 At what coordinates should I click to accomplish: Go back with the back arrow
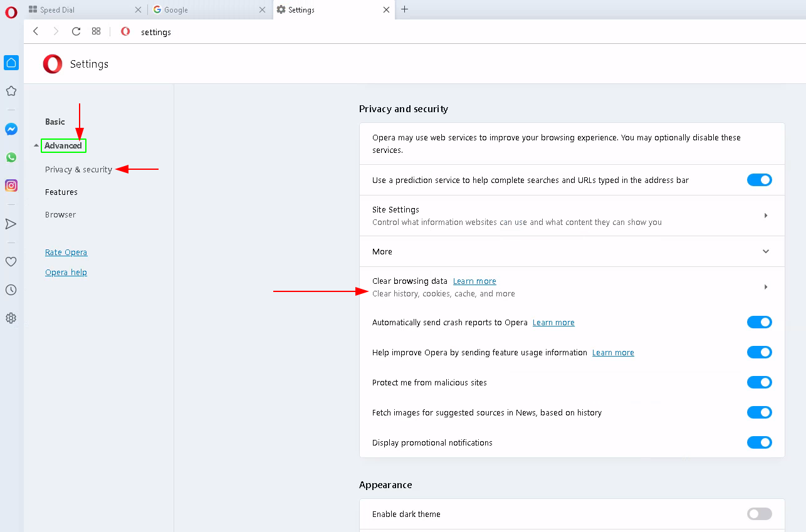[x=36, y=31]
